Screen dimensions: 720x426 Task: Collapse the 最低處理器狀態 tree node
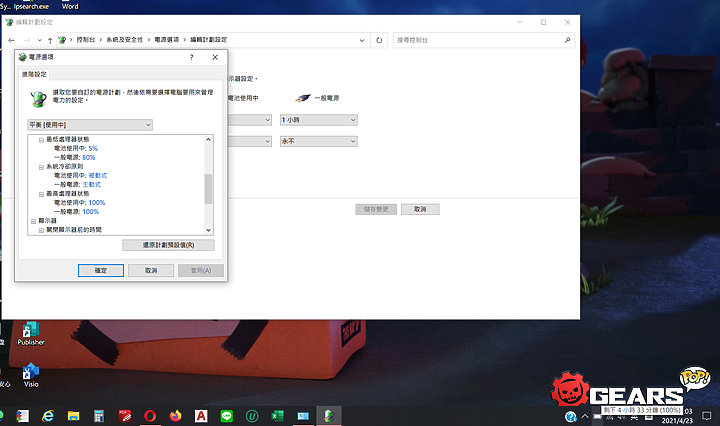click(41, 140)
